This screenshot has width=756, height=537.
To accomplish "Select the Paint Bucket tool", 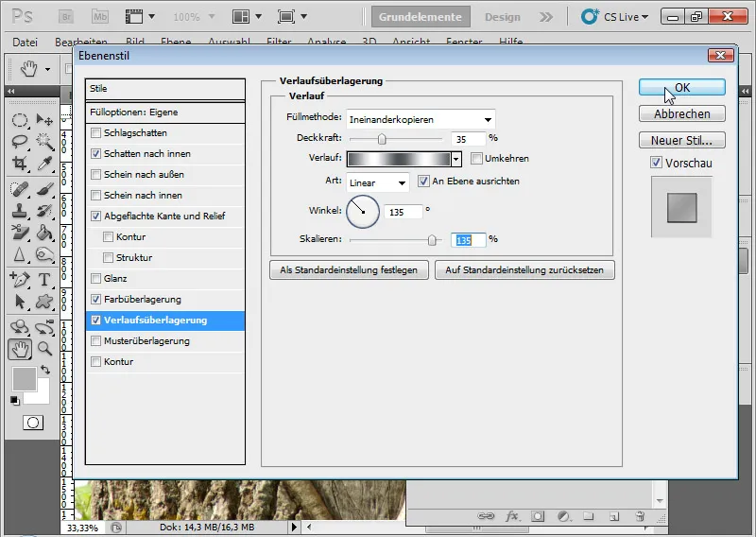I will 44,232.
